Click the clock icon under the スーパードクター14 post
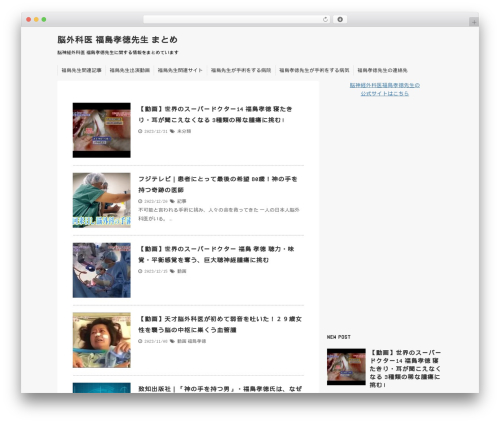Viewport: 500px width, 423px height. (140, 131)
